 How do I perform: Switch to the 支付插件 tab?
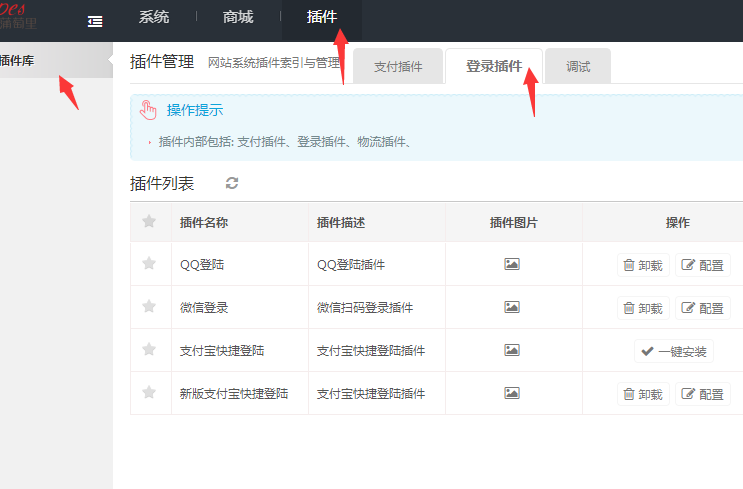click(398, 67)
